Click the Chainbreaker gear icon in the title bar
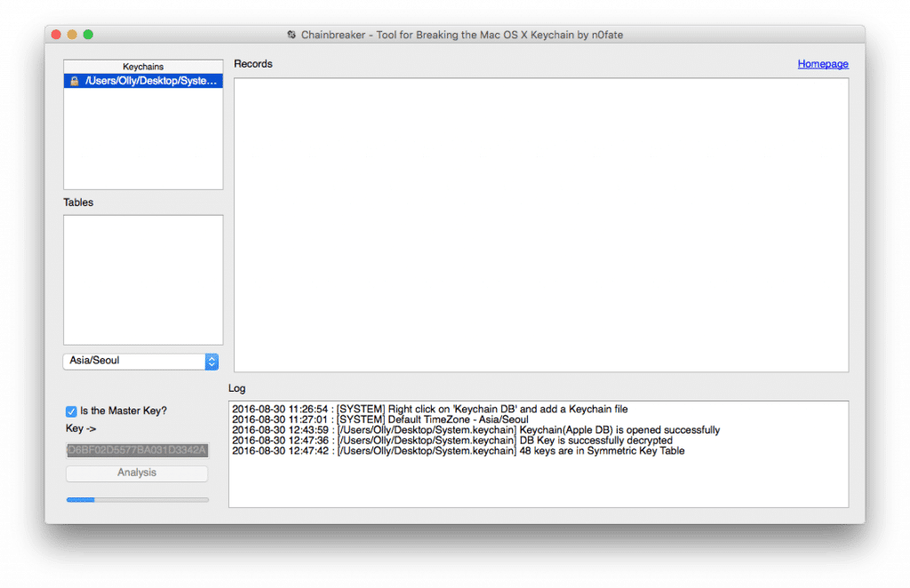Viewport: 910px width, 588px height. click(291, 35)
